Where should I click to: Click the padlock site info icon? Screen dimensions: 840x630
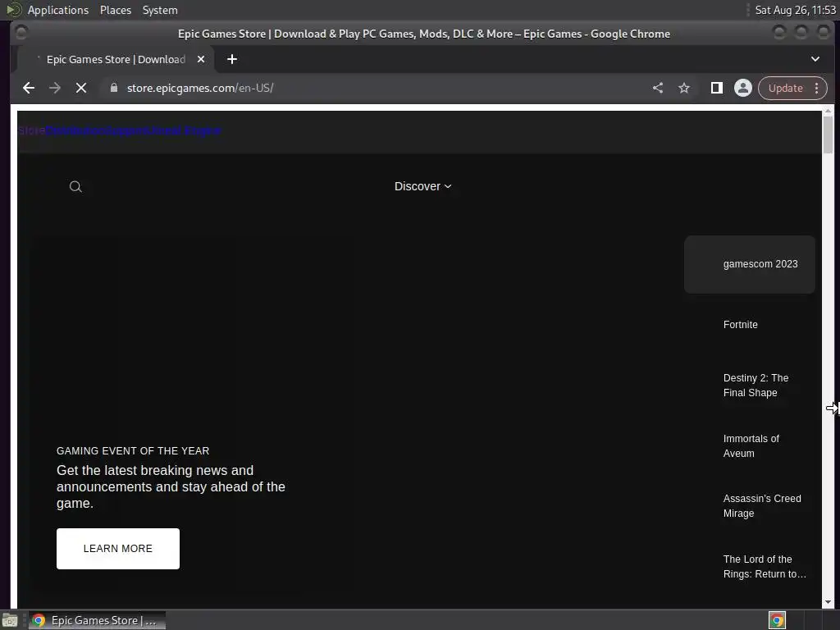point(113,88)
